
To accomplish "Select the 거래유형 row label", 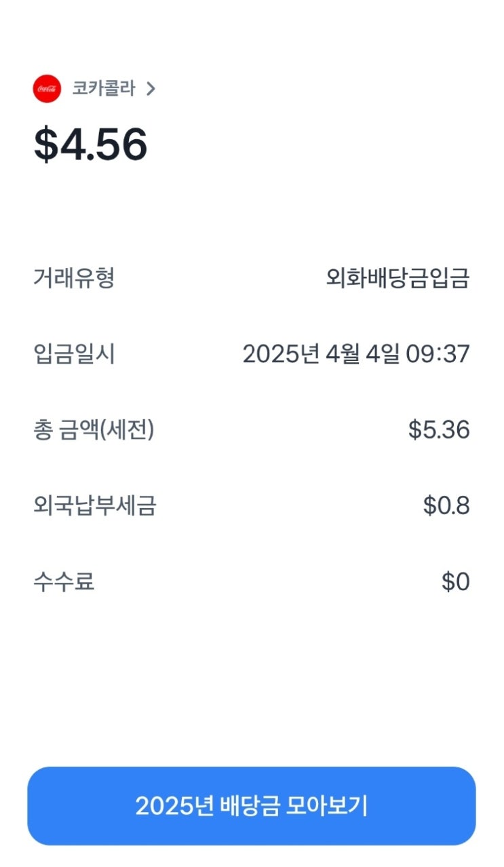I will (74, 278).
